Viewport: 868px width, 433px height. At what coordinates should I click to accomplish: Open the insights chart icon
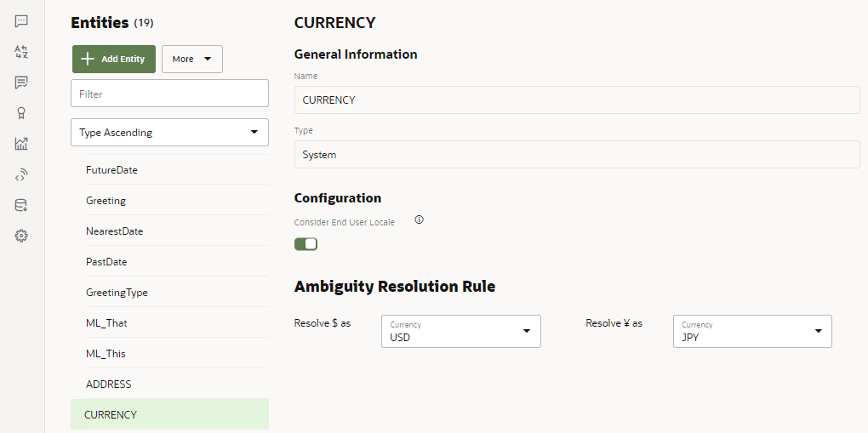tap(22, 144)
